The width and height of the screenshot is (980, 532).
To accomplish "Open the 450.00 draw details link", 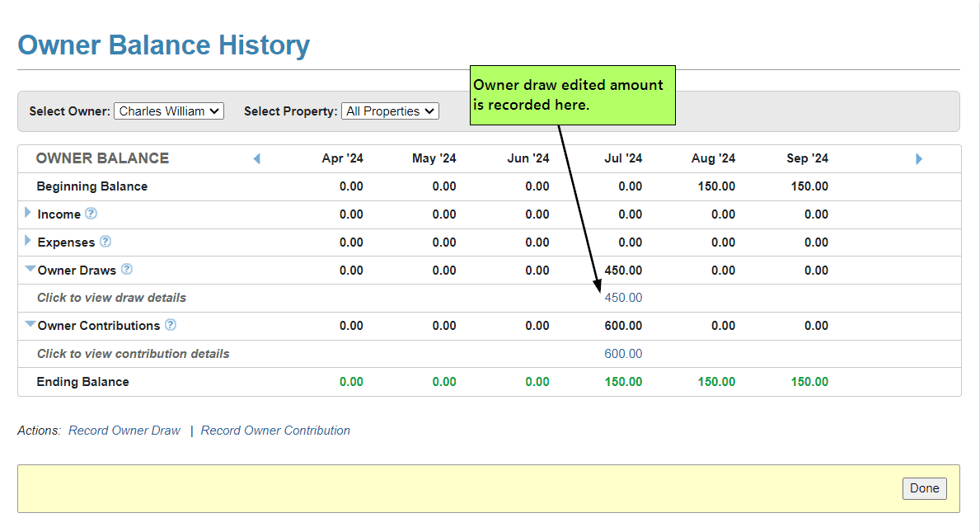I will point(623,298).
